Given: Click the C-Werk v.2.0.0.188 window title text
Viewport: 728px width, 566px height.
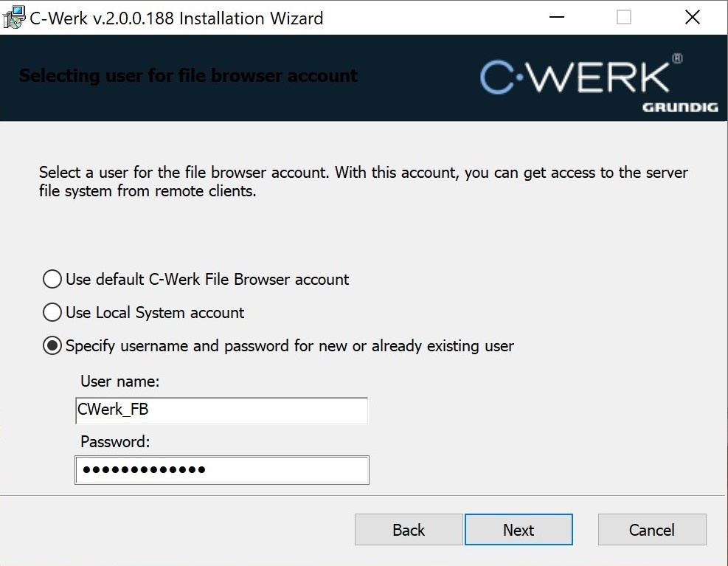Looking at the screenshot, I should click(176, 18).
